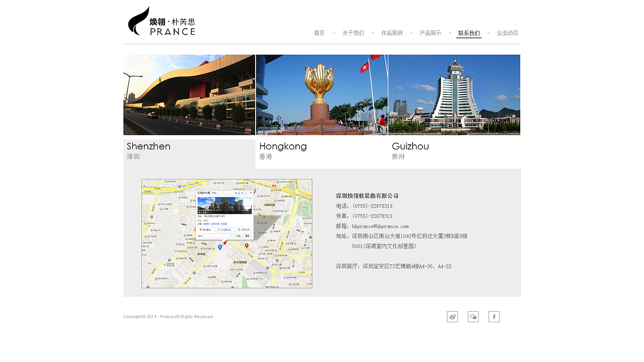The height and width of the screenshot is (362, 644).
Task: Click the red marker C on the map
Action: click(247, 244)
